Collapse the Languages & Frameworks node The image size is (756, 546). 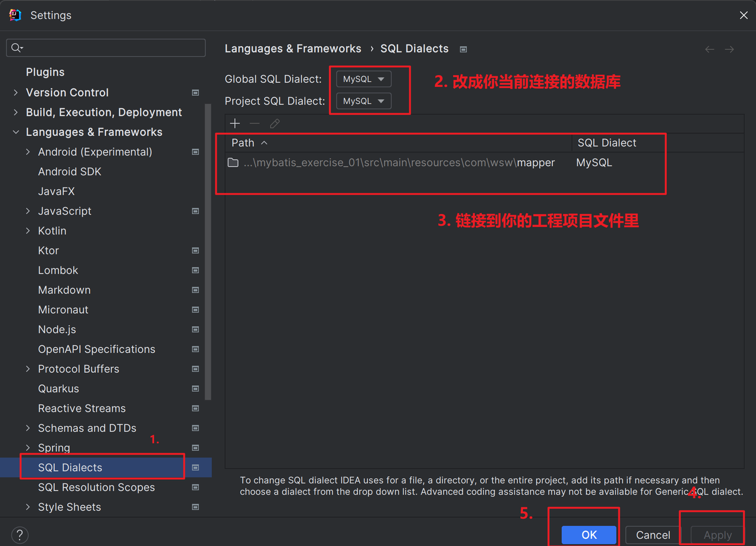[x=16, y=132]
